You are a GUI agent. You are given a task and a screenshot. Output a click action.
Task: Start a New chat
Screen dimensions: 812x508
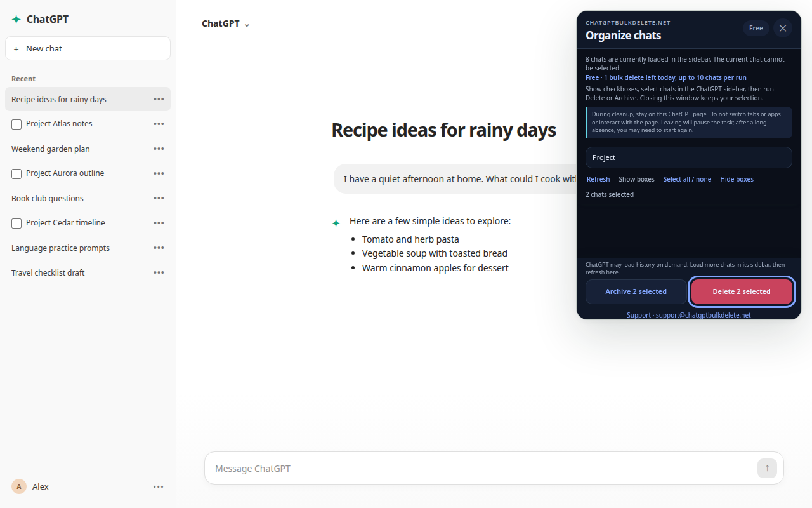(88, 48)
